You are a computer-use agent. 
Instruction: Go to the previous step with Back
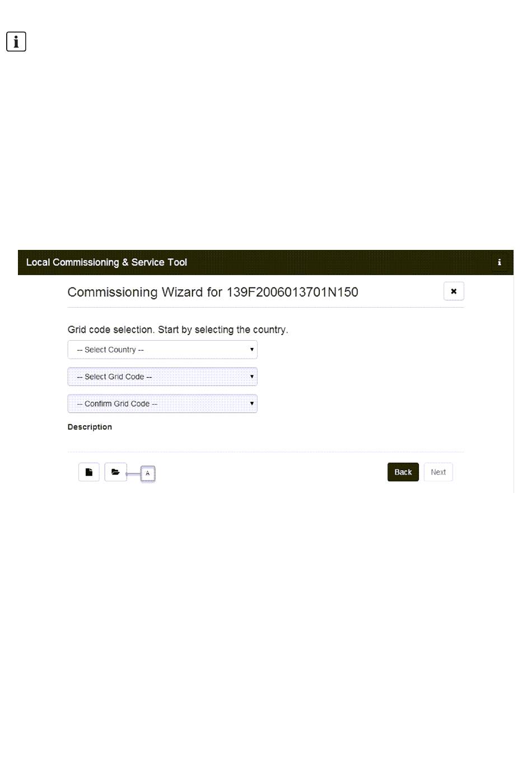point(403,472)
